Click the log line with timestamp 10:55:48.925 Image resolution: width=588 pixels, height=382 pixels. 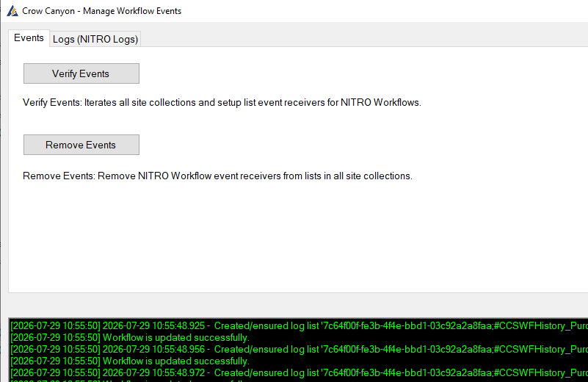coord(299,325)
